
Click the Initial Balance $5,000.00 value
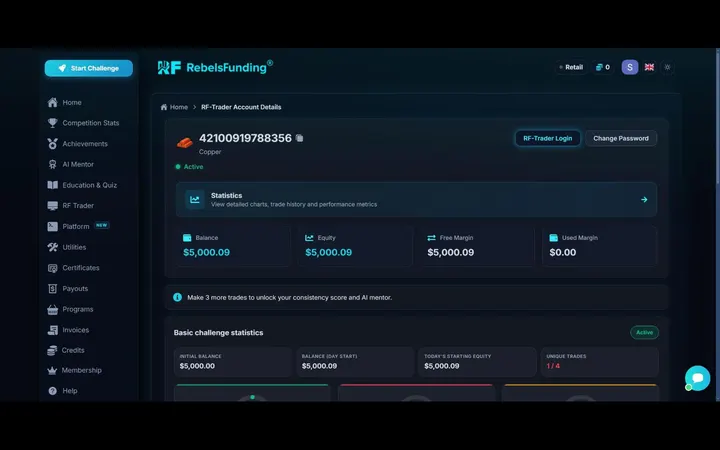(197, 366)
